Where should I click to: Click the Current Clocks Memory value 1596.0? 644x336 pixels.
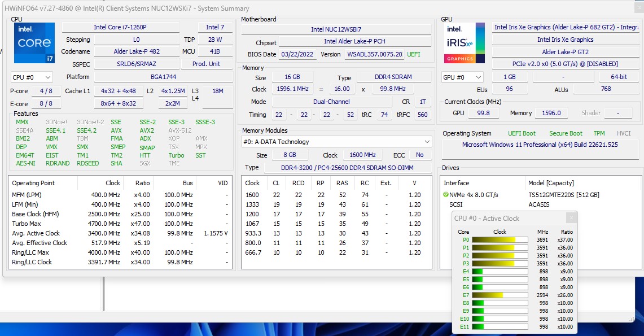(x=551, y=113)
